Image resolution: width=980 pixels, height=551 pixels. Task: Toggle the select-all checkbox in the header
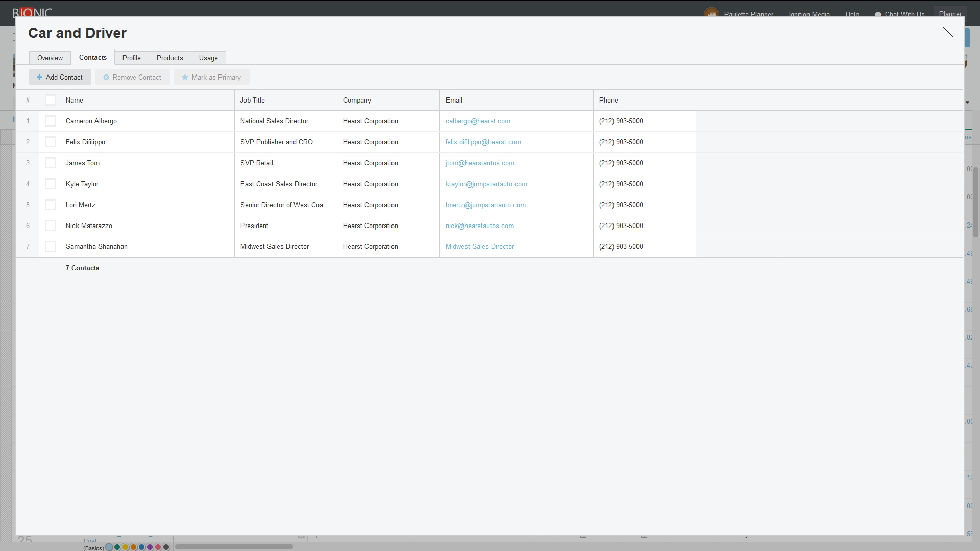click(x=51, y=100)
